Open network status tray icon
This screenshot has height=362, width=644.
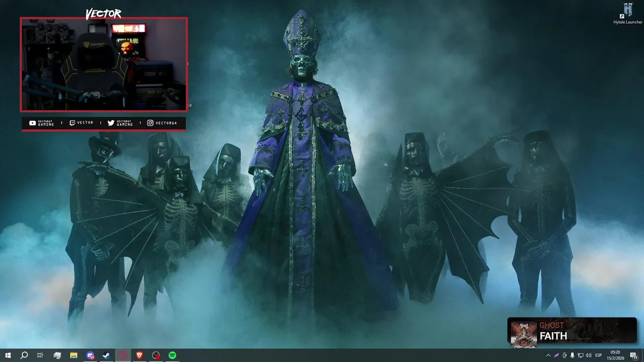(x=581, y=355)
